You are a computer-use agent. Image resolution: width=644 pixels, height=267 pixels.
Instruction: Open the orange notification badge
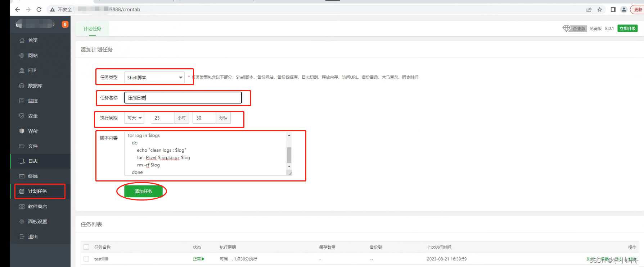(65, 24)
